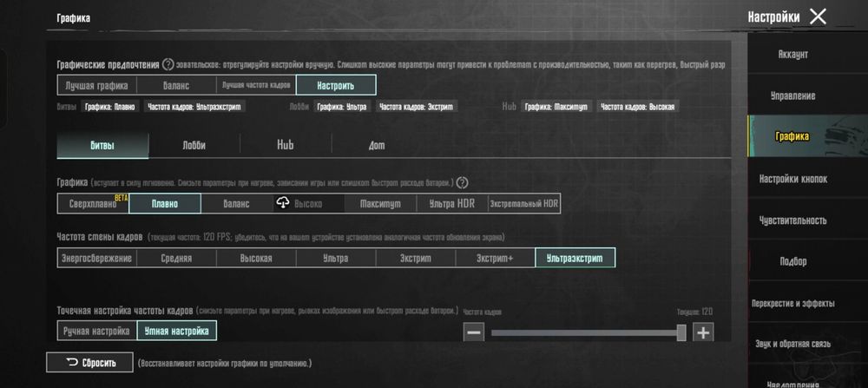
Task: Click tag Частота кадров: Высокая
Action: click(638, 107)
